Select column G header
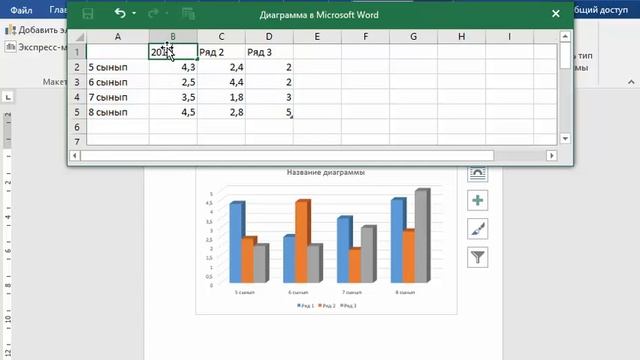The image size is (640, 360). tap(413, 37)
